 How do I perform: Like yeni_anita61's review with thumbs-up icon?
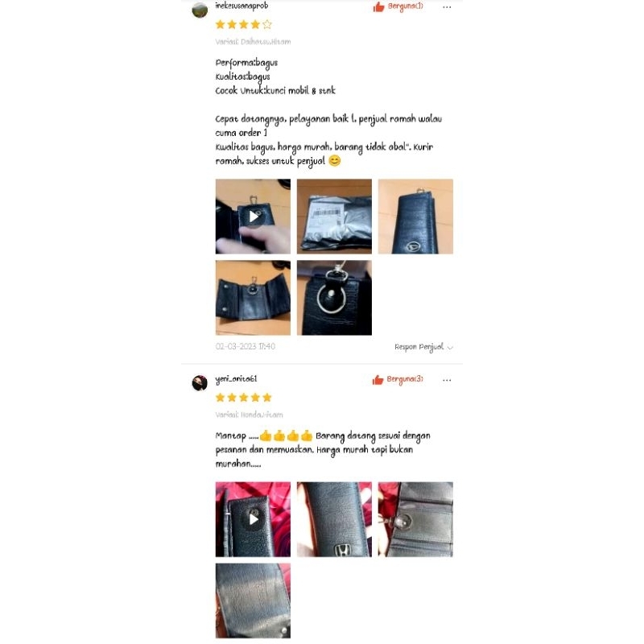click(x=378, y=380)
